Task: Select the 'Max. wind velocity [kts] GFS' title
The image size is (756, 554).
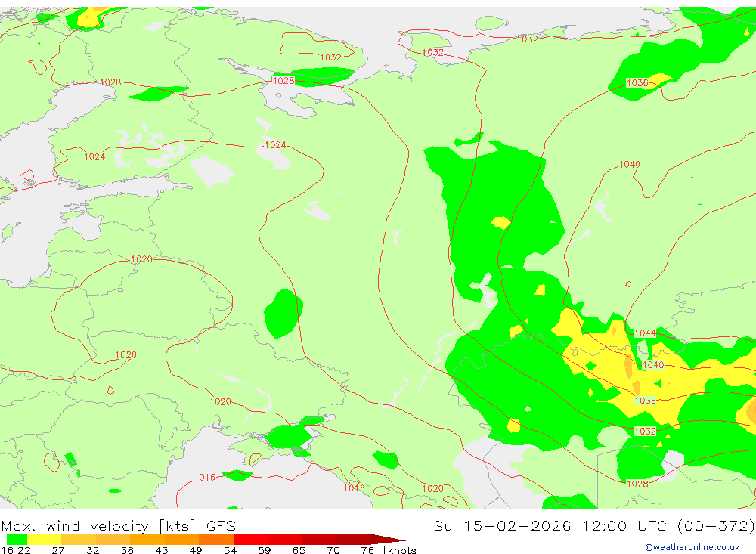Action: click(119, 525)
